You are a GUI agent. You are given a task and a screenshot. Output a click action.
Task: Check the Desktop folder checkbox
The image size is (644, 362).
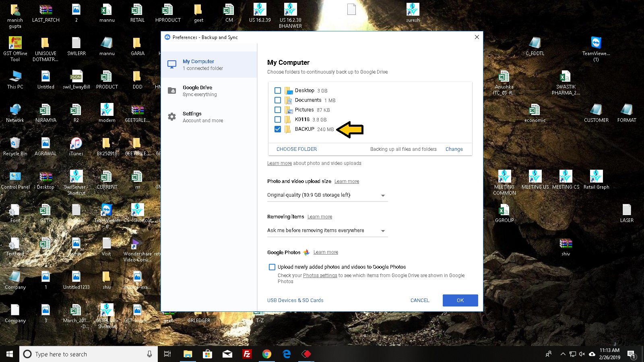click(x=278, y=90)
